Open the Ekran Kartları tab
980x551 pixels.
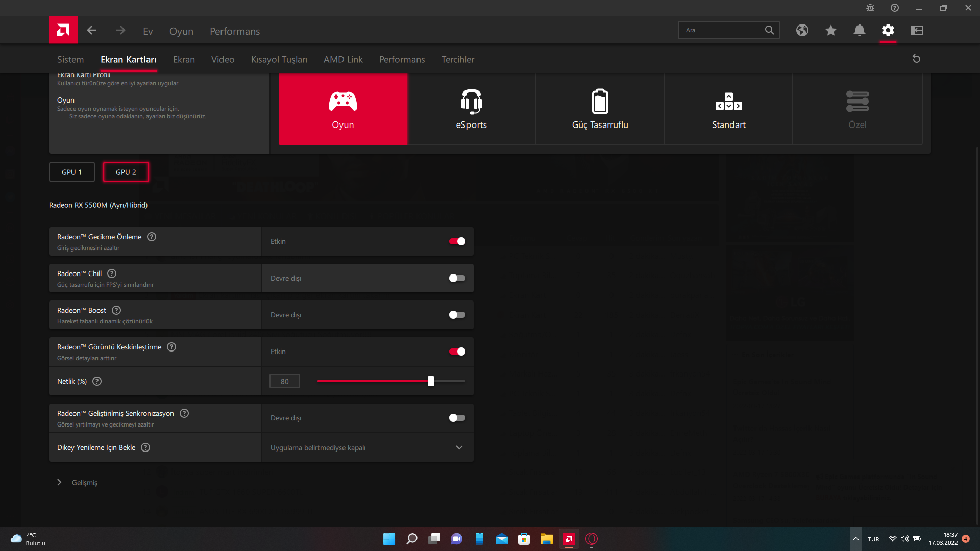pyautogui.click(x=129, y=59)
